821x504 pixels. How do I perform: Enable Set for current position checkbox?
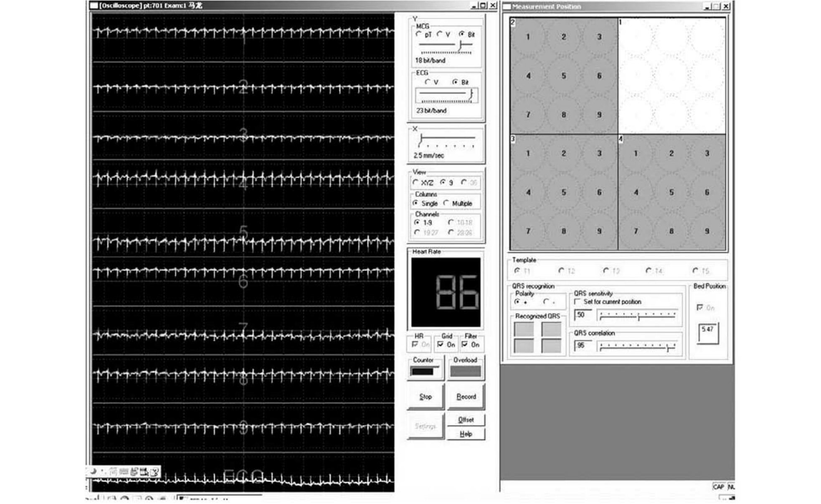tap(578, 301)
